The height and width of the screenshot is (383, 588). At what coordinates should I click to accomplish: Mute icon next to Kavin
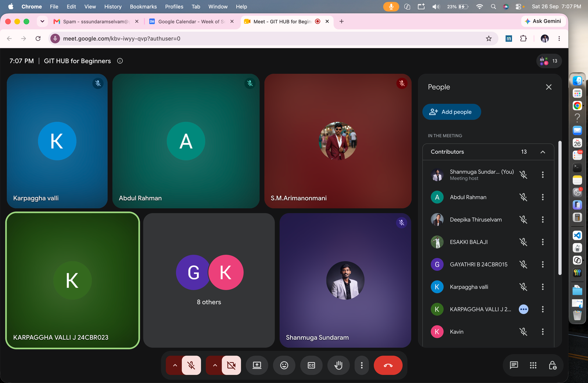pos(524,332)
